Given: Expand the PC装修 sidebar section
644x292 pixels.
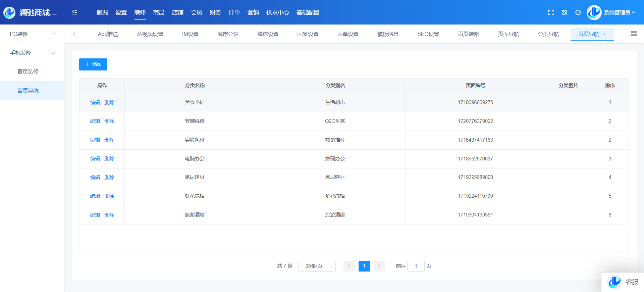Looking at the screenshot, I should [x=32, y=34].
